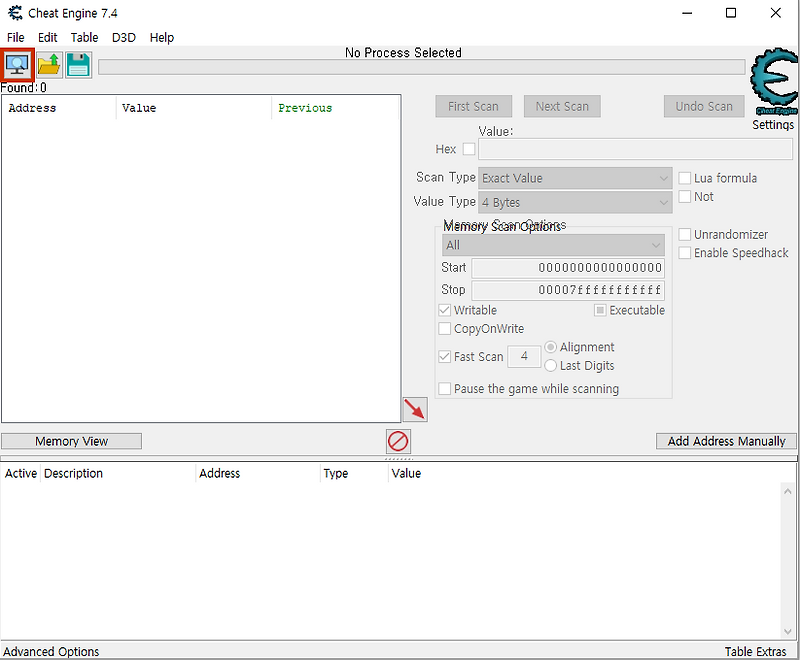Click the Cheat Engine title bar icon
The width and height of the screenshot is (800, 660).
[13, 13]
